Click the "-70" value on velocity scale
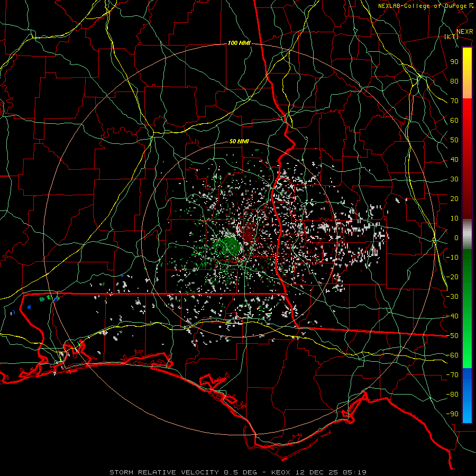Image resolution: width=476 pixels, height=476 pixels. tap(452, 375)
